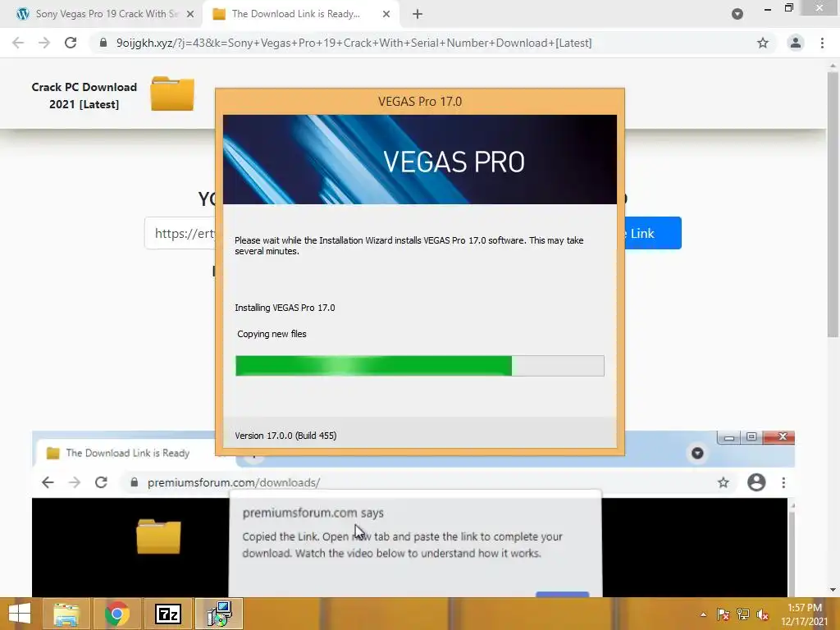Click the yellow folder logo in page header
840x630 pixels.
(x=172, y=94)
